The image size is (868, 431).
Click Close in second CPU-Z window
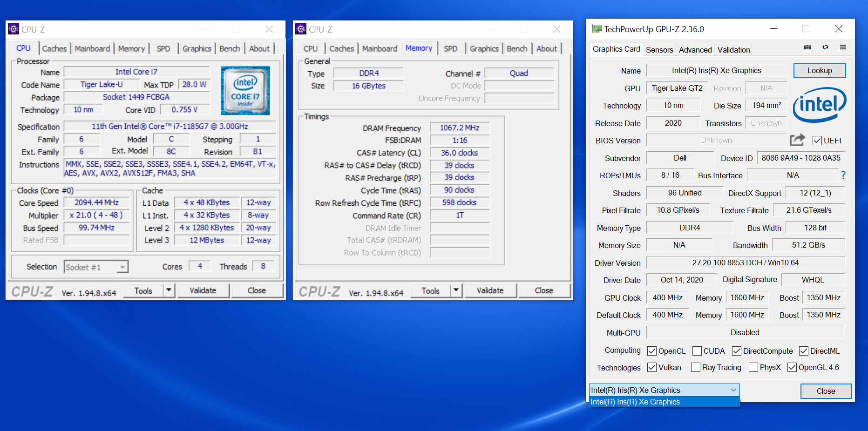pos(544,290)
